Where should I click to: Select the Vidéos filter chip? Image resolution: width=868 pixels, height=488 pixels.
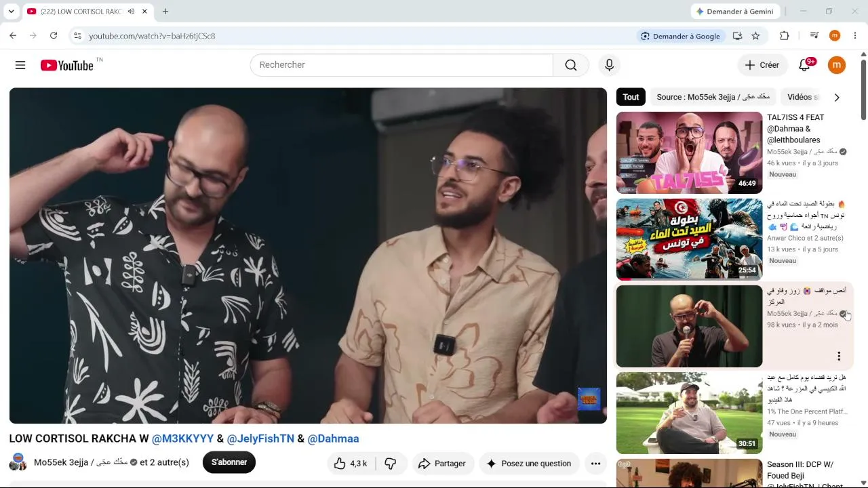click(803, 97)
